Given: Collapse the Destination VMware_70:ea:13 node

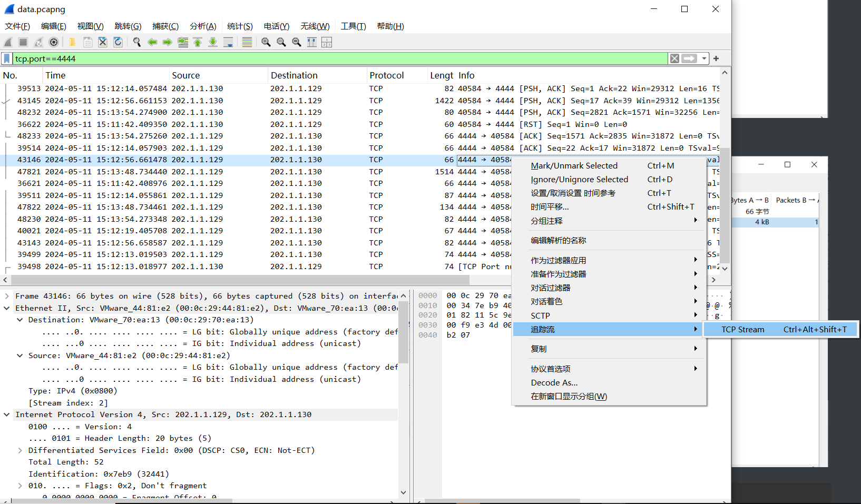Looking at the screenshot, I should (19, 320).
